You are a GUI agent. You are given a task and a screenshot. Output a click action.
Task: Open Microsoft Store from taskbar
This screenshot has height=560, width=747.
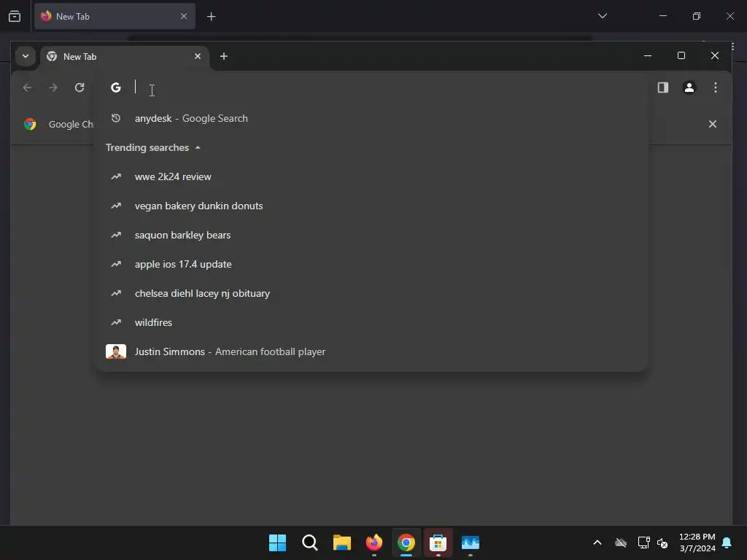pyautogui.click(x=438, y=542)
